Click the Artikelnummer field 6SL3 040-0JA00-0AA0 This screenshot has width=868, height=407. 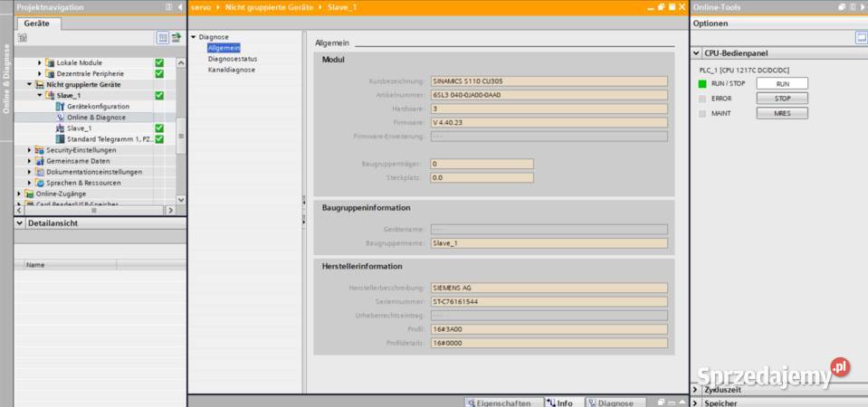click(x=549, y=95)
